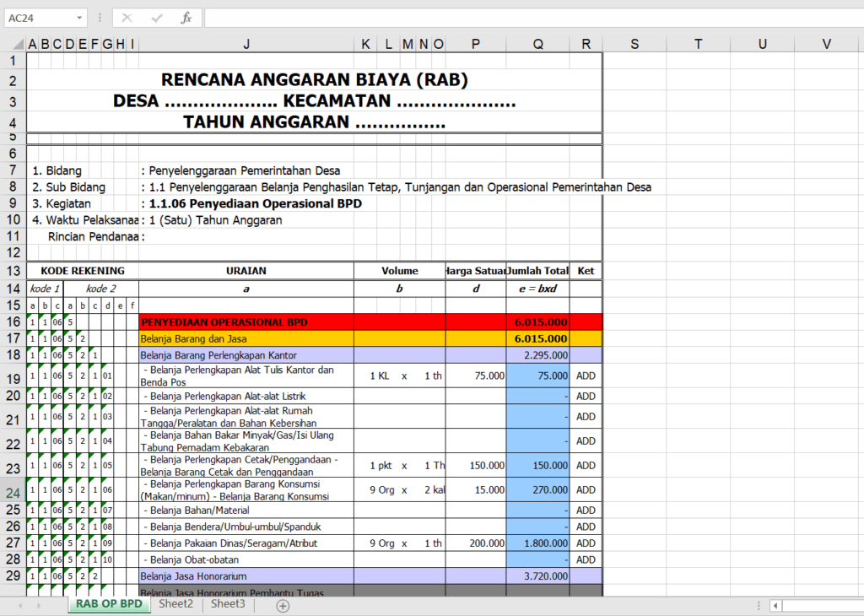
Task: Click the Cancel (X) icon in formula bar
Action: click(x=127, y=17)
